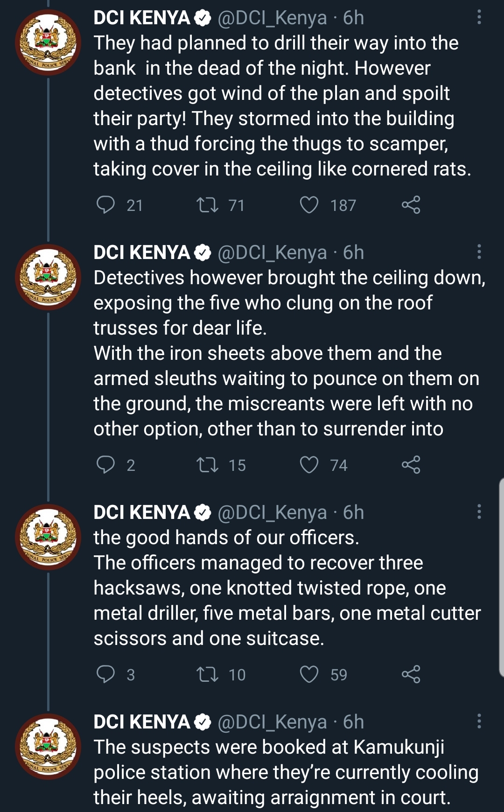Like the tweet with 59 likes
The height and width of the screenshot is (812, 504).
[309, 674]
